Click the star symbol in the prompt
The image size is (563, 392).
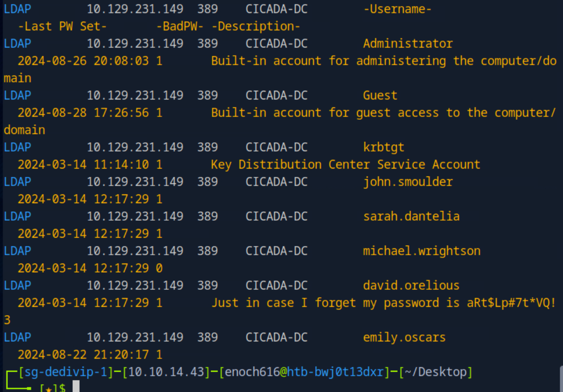point(48,388)
